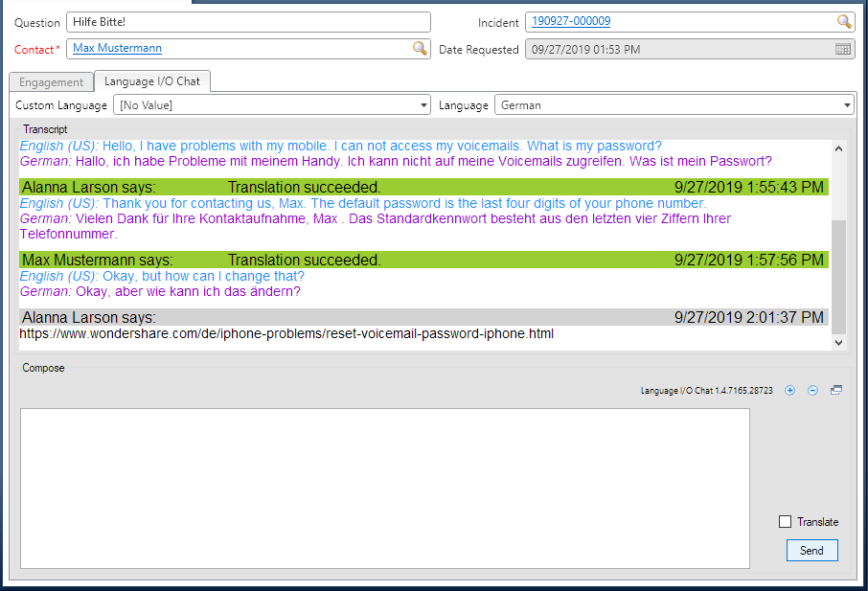
Task: Open the Max Mustermann contact link
Action: [117, 49]
